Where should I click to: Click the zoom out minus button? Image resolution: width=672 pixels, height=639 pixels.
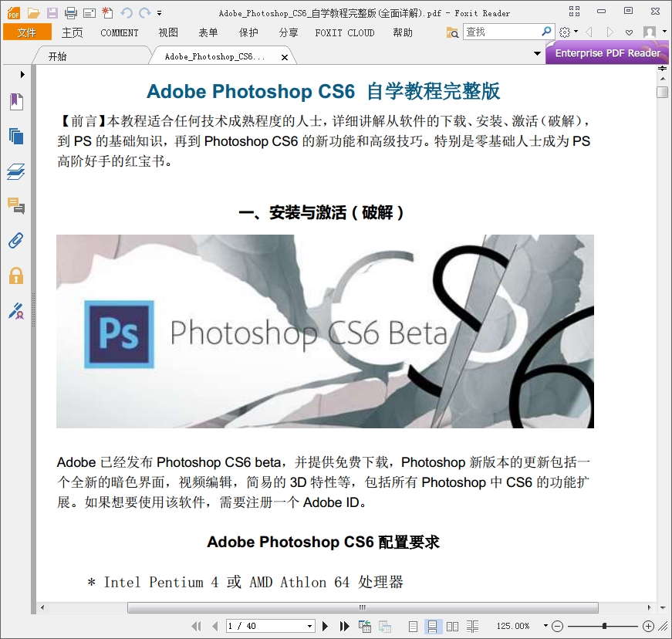click(557, 627)
